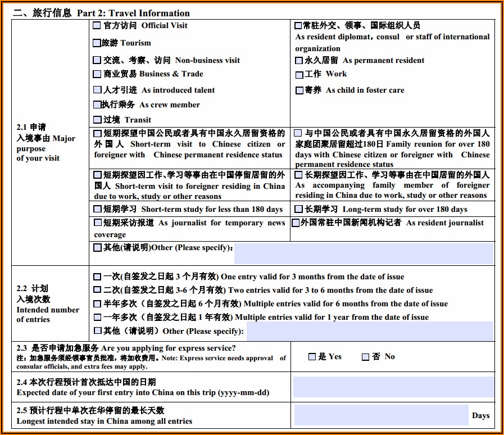Select the Work checkbox
The height and width of the screenshot is (435, 504).
[x=299, y=75]
